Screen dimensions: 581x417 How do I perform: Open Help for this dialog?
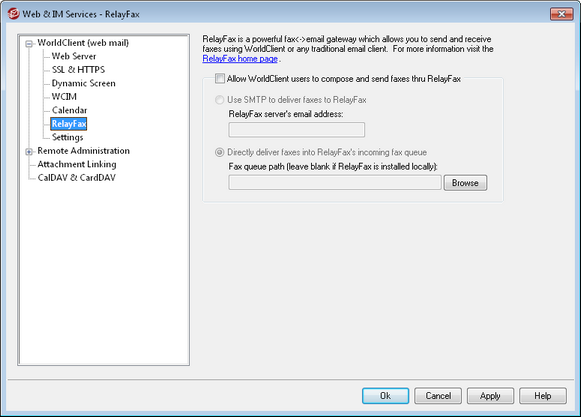point(543,396)
